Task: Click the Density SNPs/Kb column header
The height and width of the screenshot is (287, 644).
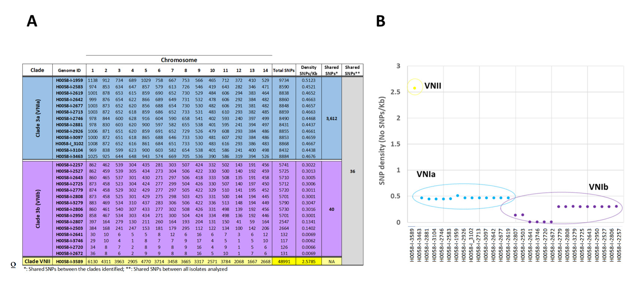Action: [x=309, y=70]
